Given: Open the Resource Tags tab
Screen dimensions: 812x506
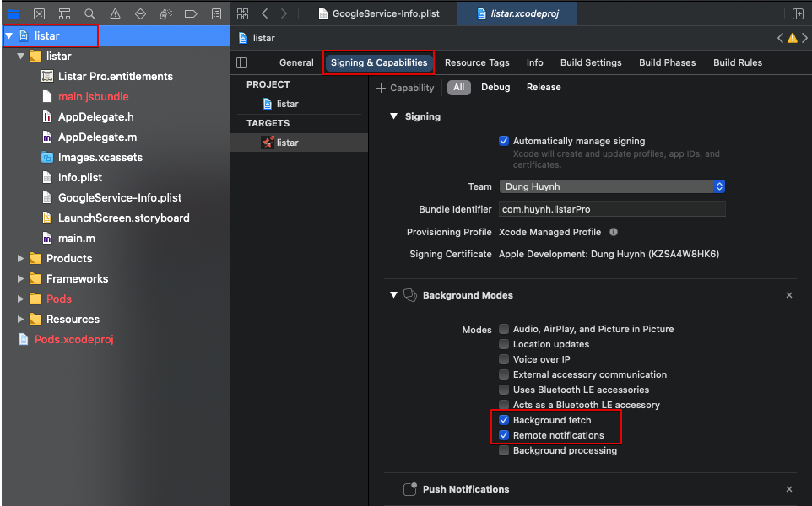Looking at the screenshot, I should point(477,62).
